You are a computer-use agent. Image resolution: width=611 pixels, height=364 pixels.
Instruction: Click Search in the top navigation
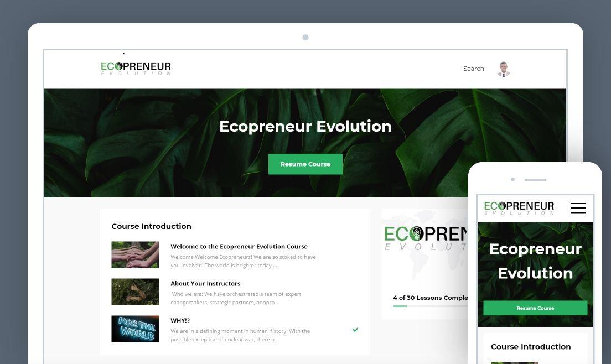click(x=473, y=69)
